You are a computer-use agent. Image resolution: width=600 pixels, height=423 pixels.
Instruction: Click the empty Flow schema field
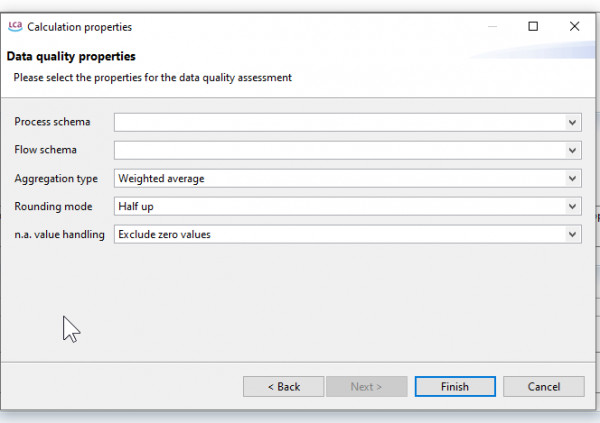(x=348, y=150)
